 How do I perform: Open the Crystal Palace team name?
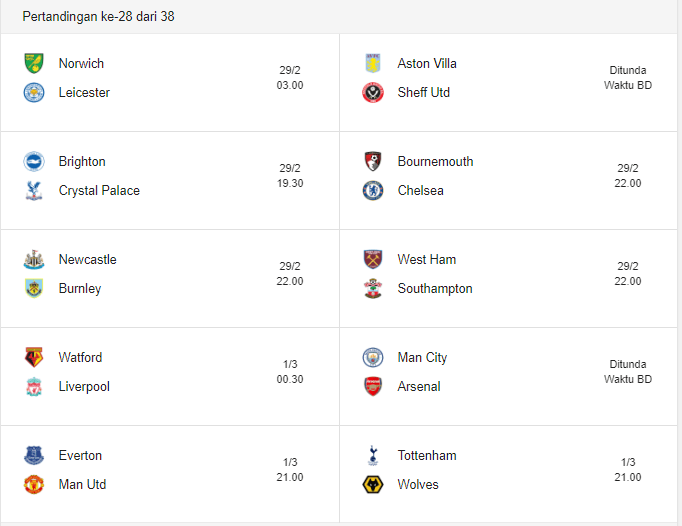click(x=99, y=191)
